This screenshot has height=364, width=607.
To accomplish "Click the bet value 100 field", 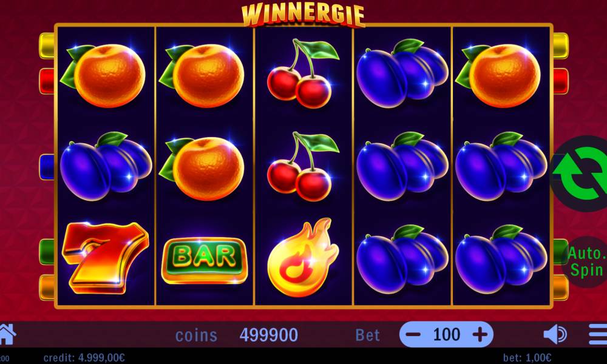I will (x=447, y=334).
